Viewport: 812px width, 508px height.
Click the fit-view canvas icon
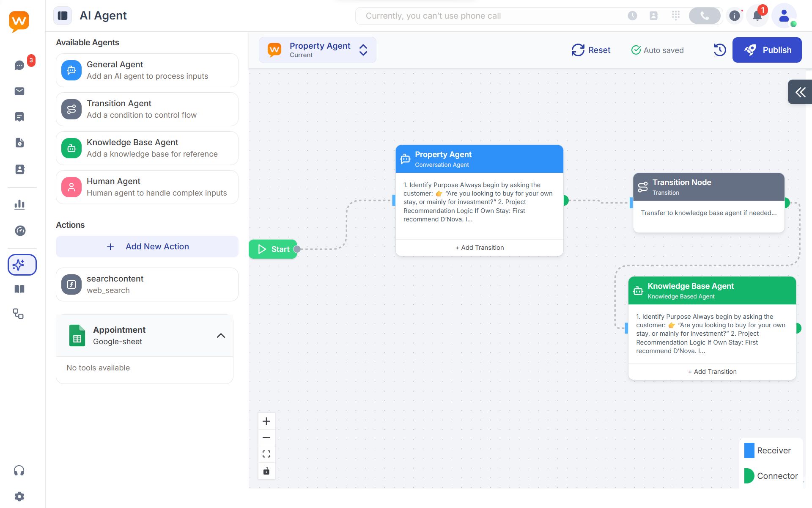[266, 454]
